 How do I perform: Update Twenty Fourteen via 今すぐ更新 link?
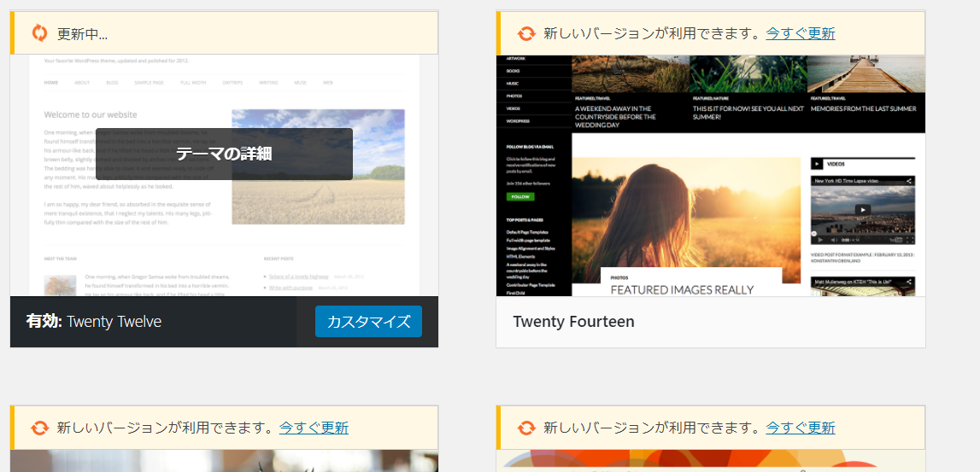coord(800,33)
